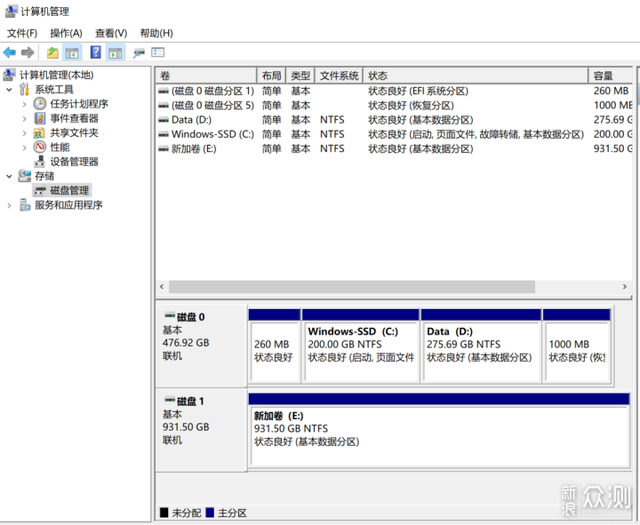Click the volume list scroll right arrow
The height and width of the screenshot is (525, 640).
click(x=624, y=287)
